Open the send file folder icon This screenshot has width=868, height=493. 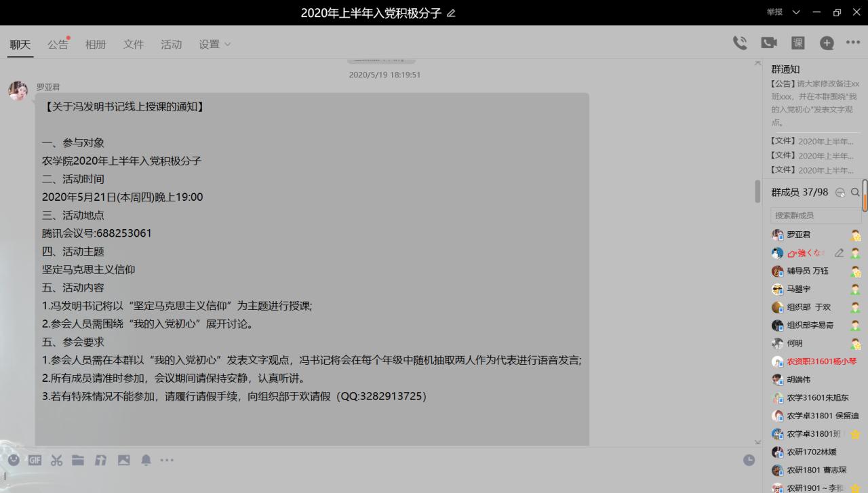[x=78, y=460]
